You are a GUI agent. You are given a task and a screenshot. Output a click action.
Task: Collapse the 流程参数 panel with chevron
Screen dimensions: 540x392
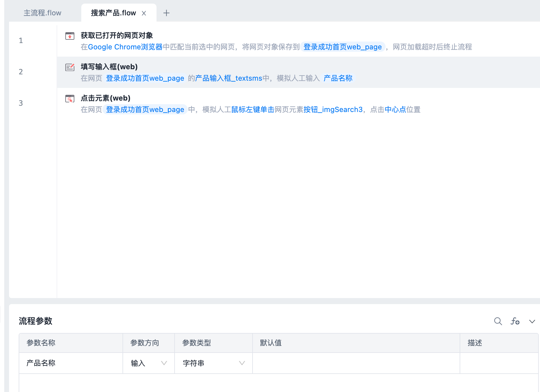pyautogui.click(x=532, y=321)
